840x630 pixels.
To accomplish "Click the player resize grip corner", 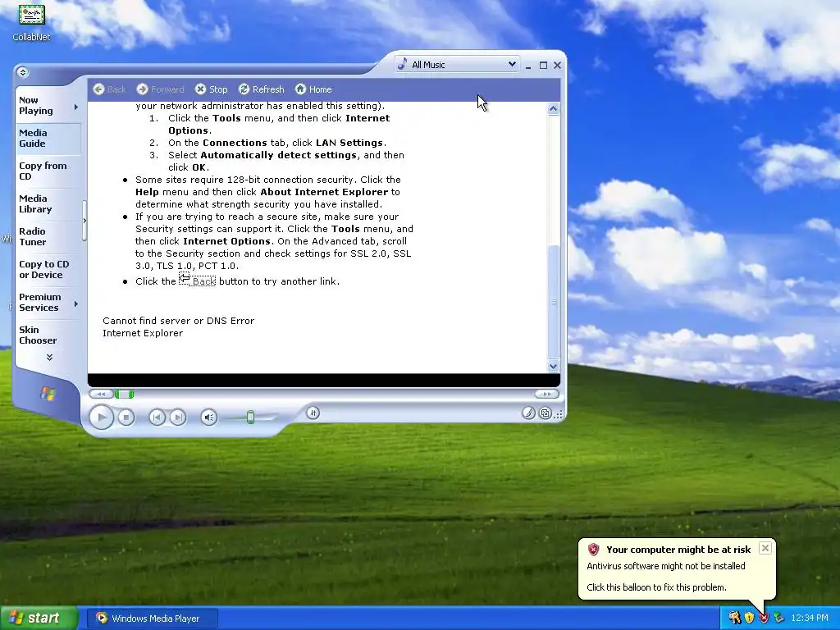I will (559, 414).
